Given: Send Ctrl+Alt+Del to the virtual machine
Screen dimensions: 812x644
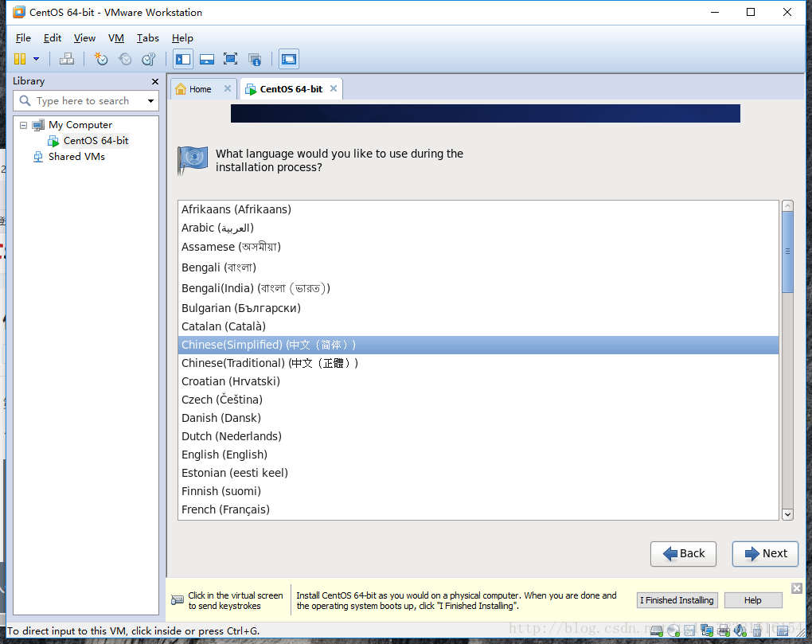Looking at the screenshot, I should (67, 59).
